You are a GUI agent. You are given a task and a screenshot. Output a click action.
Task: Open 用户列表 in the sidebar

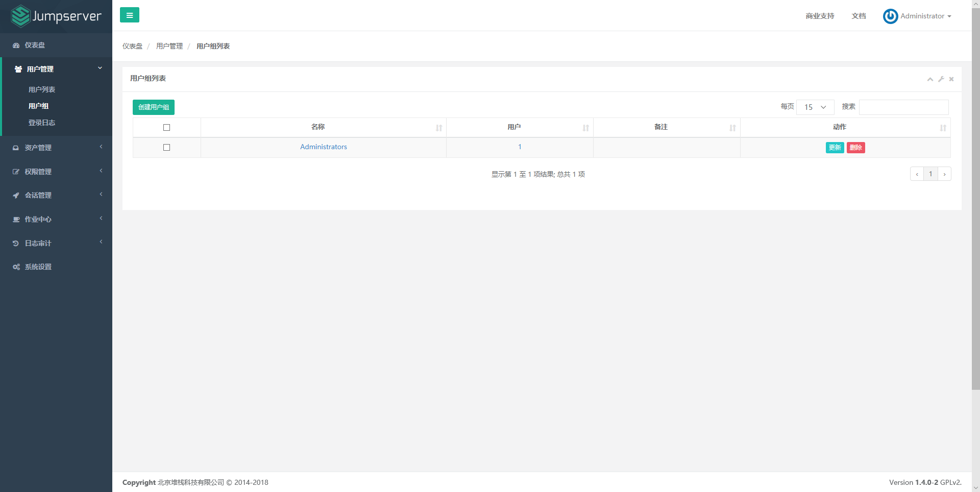[x=42, y=90]
